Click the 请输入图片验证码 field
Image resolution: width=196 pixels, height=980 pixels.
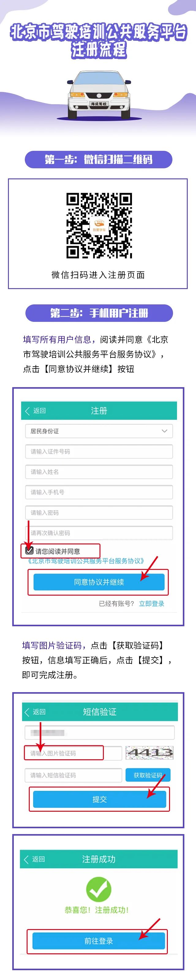[73, 753]
